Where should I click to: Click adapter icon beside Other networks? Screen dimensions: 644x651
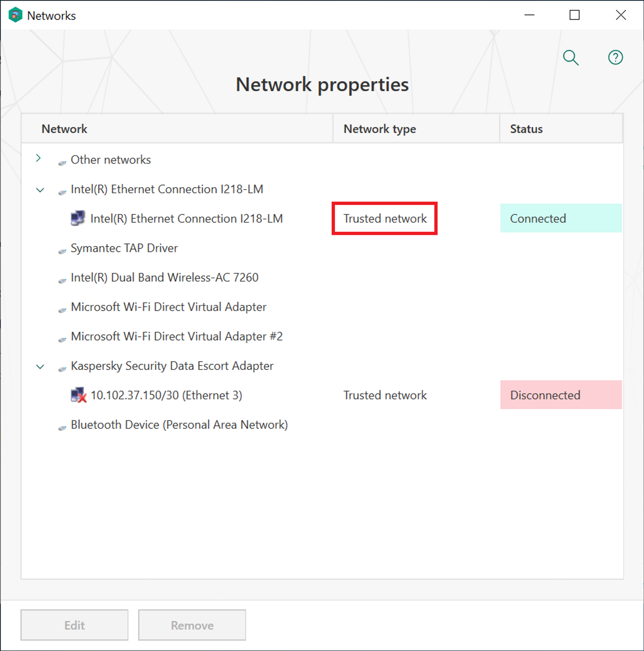point(62,163)
